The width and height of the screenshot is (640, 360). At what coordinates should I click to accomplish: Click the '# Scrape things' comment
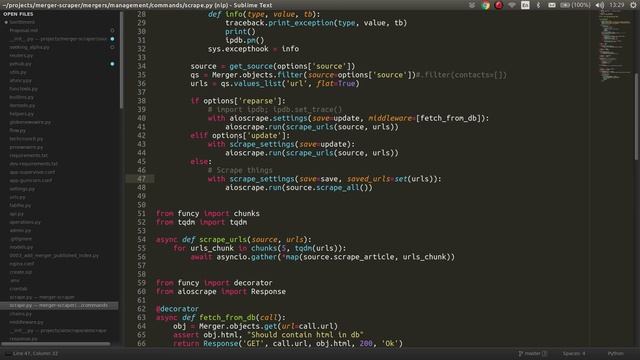[x=240, y=170]
